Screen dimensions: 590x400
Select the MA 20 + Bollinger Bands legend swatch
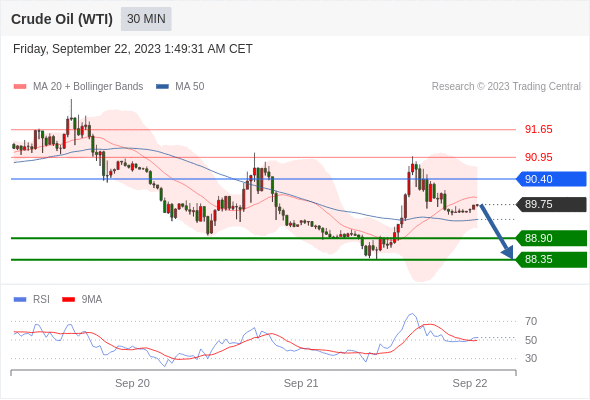click(x=20, y=87)
